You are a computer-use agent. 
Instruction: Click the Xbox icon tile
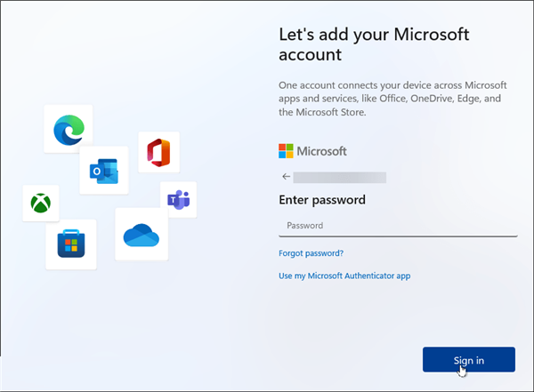[41, 204]
